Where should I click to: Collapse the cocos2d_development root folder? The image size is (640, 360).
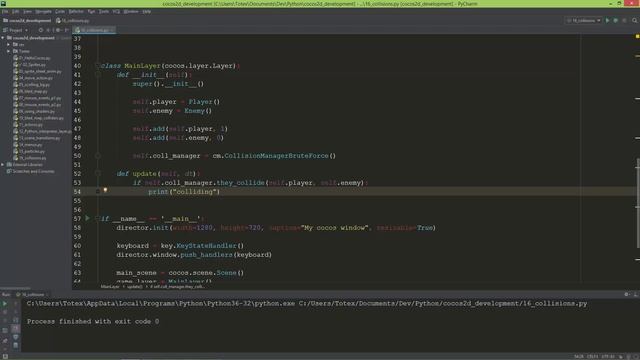[3, 38]
